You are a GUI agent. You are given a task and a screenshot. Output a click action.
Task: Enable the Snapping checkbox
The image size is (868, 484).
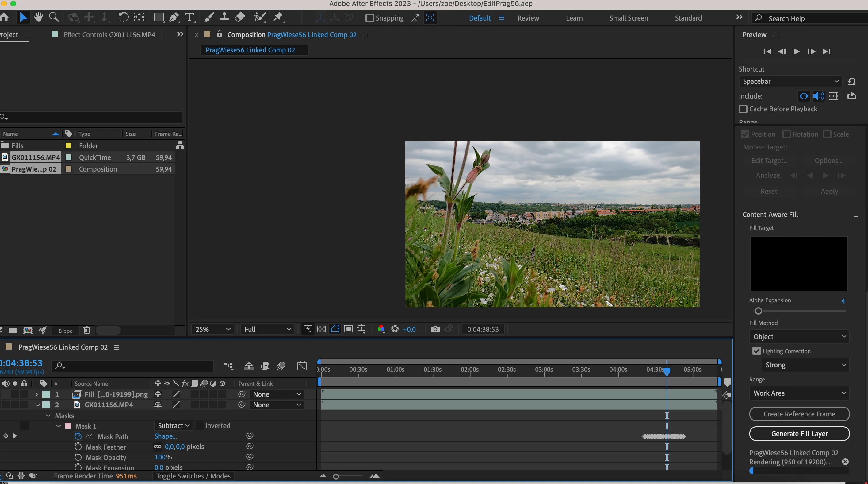pos(370,18)
